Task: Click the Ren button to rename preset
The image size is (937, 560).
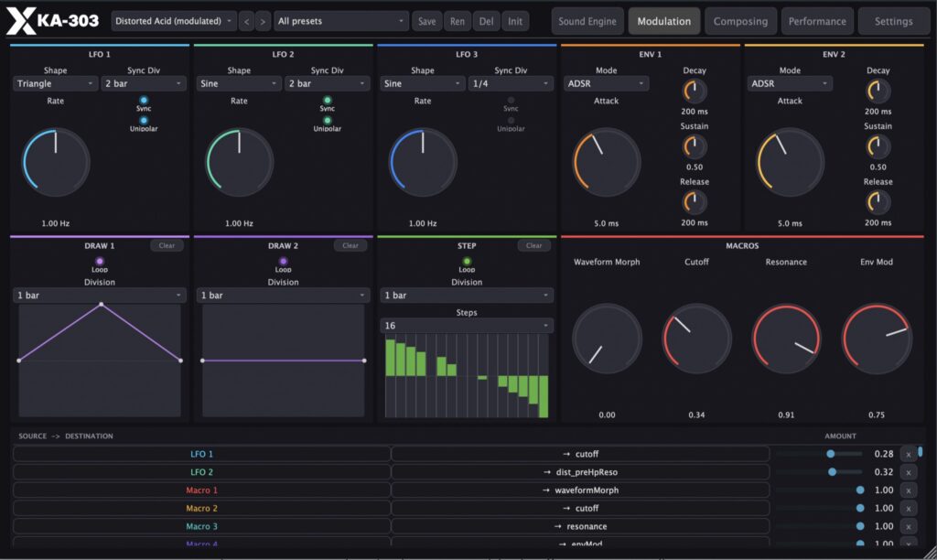Action: pyautogui.click(x=458, y=22)
